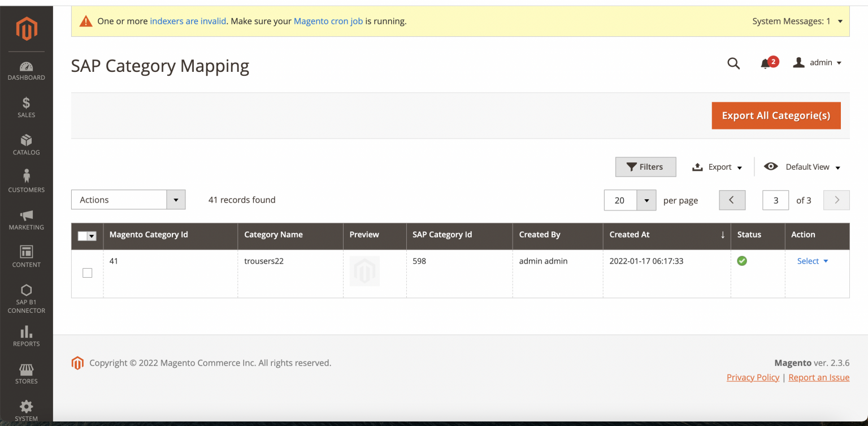
Task: Click the green status checkmark for trousers22
Action: pyautogui.click(x=742, y=261)
